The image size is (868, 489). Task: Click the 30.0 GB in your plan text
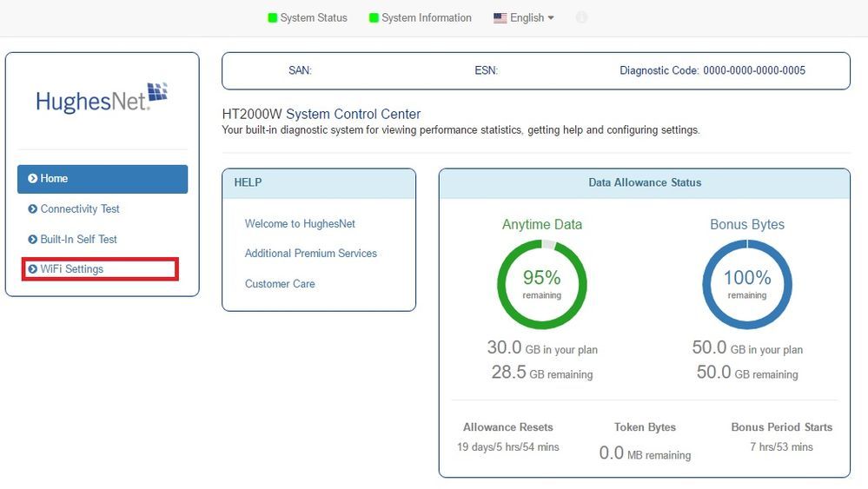click(542, 348)
